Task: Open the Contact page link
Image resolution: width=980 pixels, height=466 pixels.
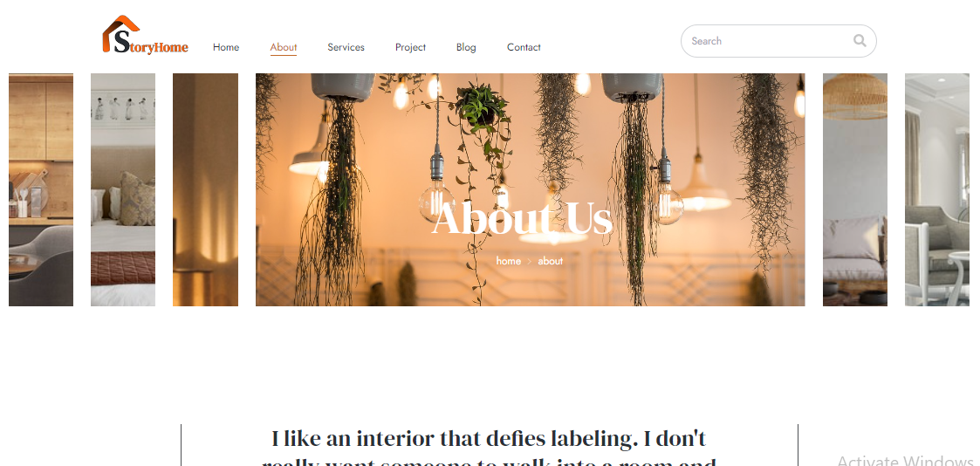Action: pos(523,47)
